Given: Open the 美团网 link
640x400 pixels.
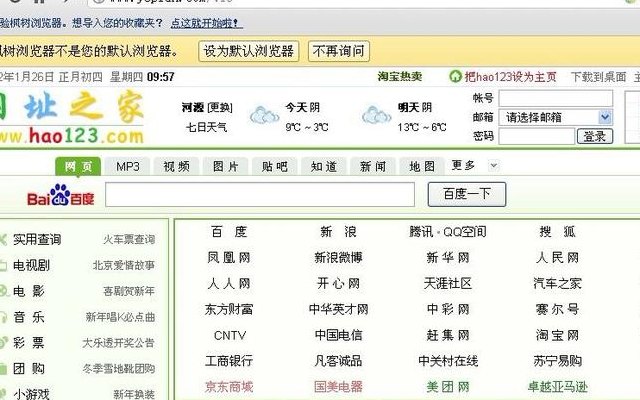Looking at the screenshot, I should (448, 387).
